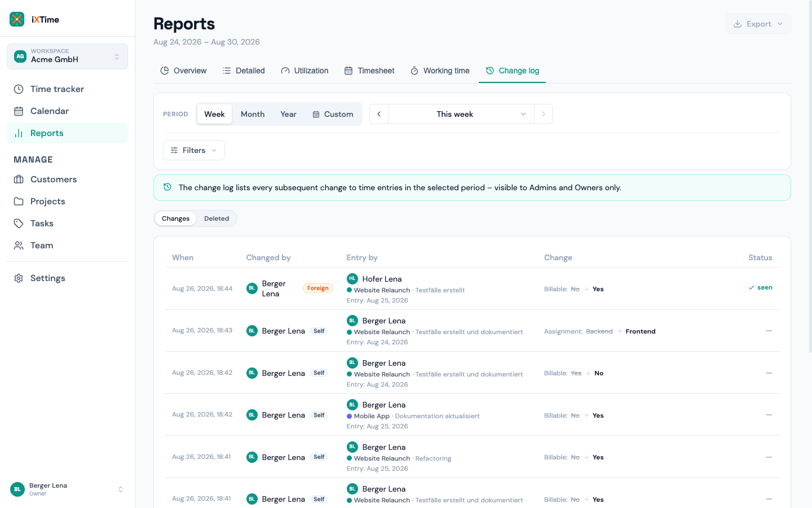Viewport: 812px width, 508px height.
Task: Open the Acme GmbH workspace switcher
Action: [x=67, y=56]
